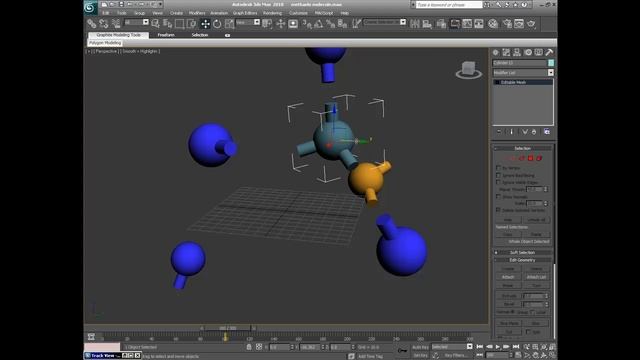
Task: Click the Unhide All button
Action: click(536, 220)
